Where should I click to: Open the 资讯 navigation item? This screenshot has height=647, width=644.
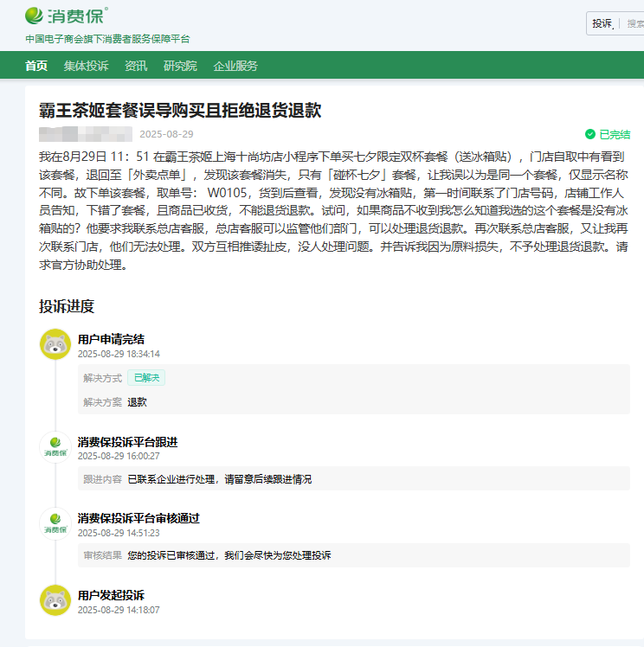pyautogui.click(x=136, y=66)
